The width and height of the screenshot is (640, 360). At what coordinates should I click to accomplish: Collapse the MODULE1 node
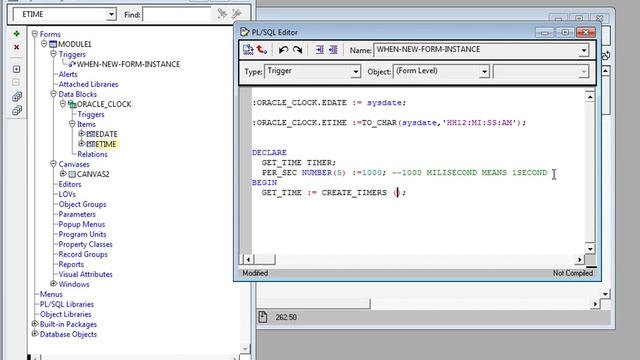pyautogui.click(x=44, y=44)
